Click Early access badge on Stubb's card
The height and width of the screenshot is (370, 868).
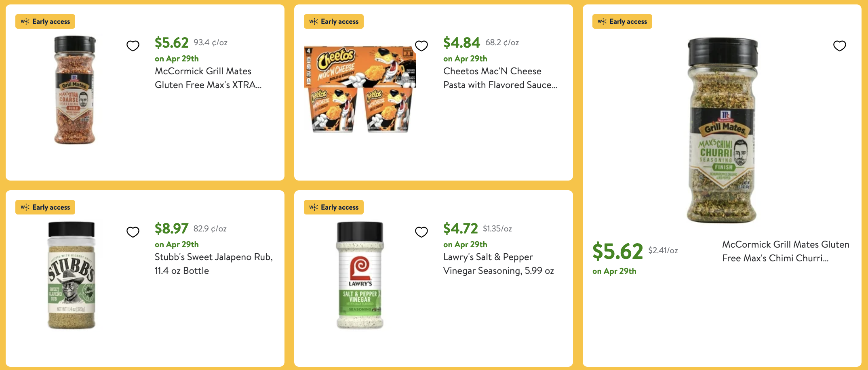point(45,207)
